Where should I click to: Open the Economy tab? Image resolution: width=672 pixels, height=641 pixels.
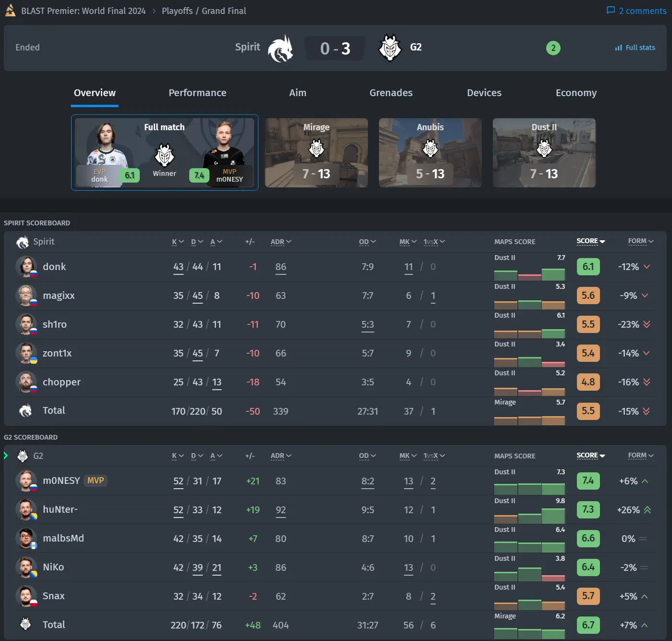coord(576,93)
